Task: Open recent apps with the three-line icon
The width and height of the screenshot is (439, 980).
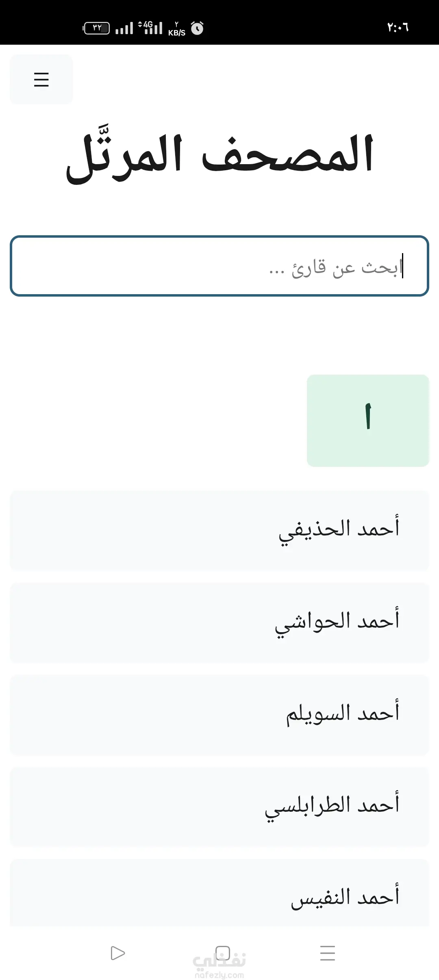Action: [327, 953]
